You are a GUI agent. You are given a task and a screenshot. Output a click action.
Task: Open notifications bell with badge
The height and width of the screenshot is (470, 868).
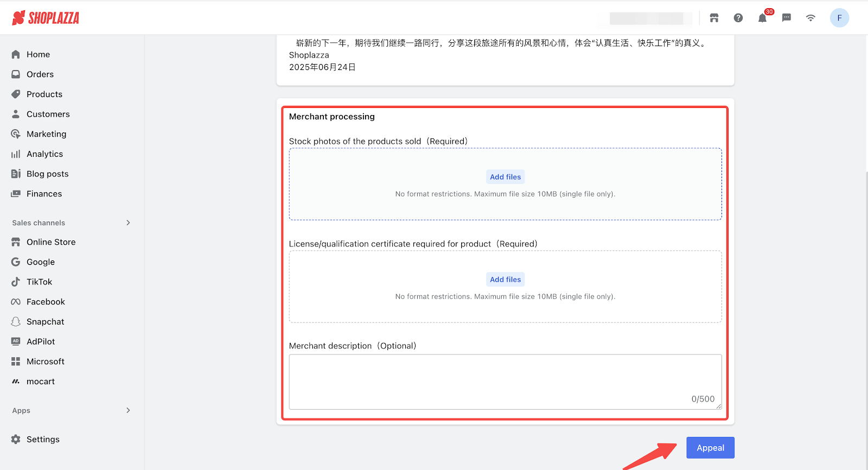coord(763,18)
